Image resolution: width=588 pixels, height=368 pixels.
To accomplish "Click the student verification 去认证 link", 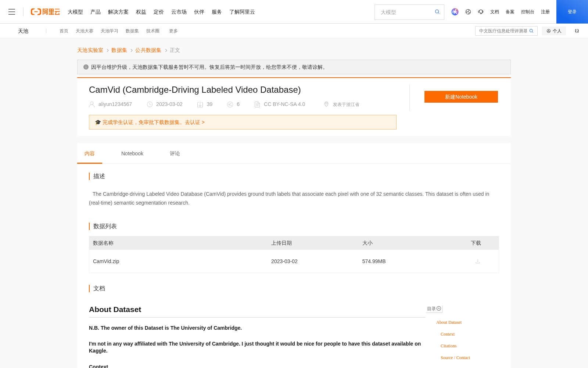I will (195, 122).
